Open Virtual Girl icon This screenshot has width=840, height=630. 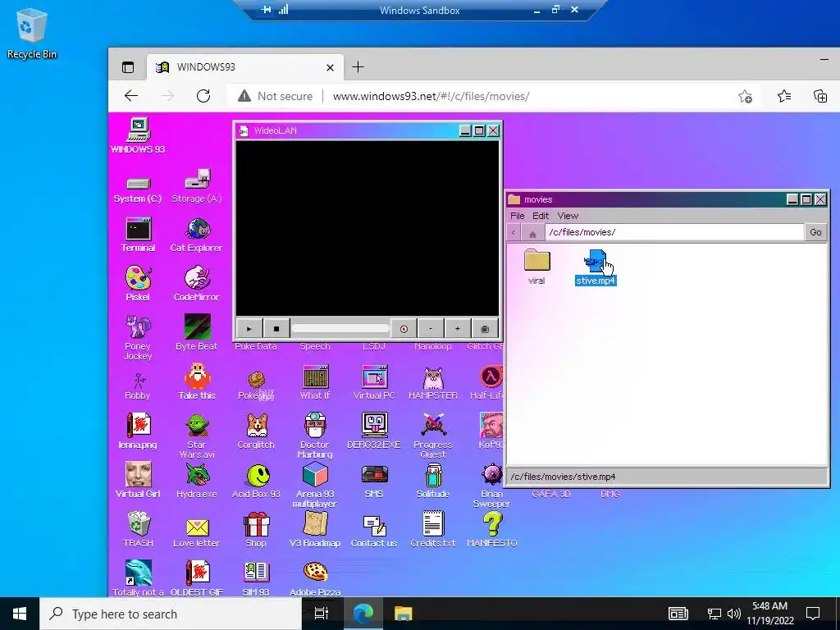138,475
